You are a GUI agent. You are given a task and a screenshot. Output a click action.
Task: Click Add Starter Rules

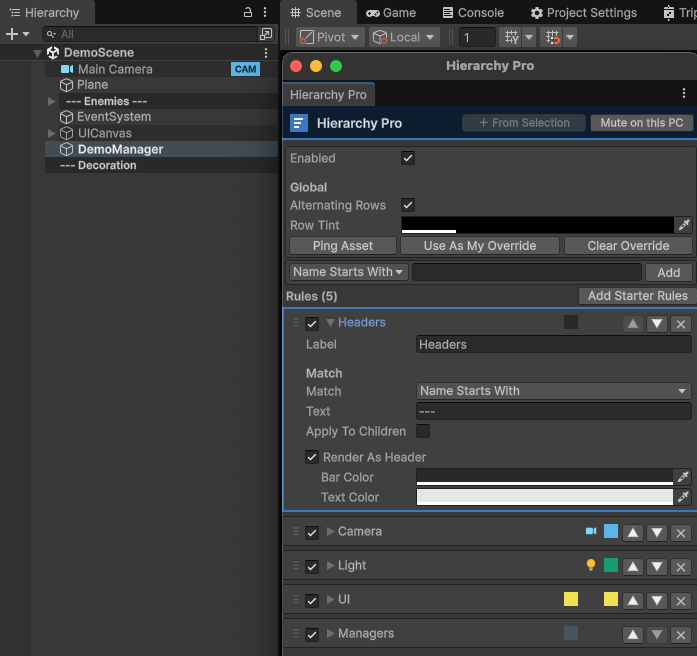637,296
